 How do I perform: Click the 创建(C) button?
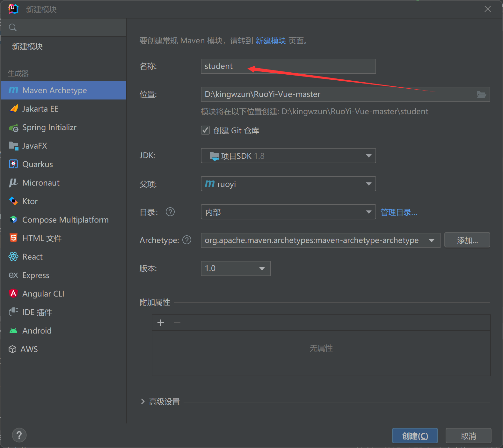pyautogui.click(x=415, y=436)
